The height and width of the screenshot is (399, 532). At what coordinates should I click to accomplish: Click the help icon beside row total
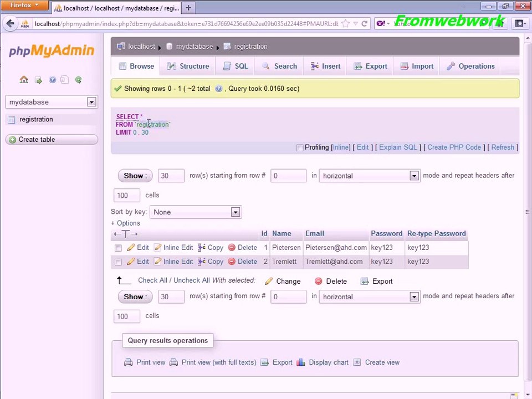coord(219,89)
